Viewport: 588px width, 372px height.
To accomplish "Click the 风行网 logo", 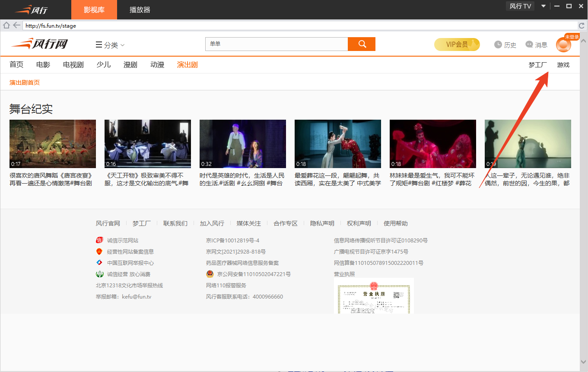I will [40, 44].
